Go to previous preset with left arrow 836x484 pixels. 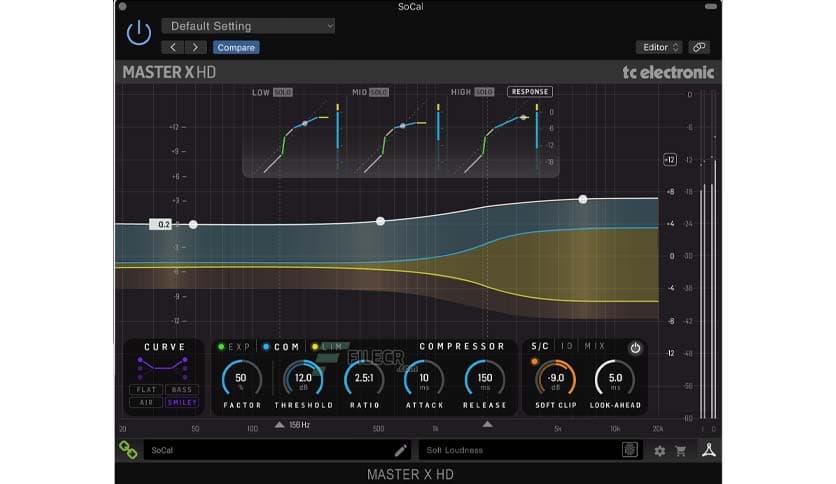tap(173, 47)
